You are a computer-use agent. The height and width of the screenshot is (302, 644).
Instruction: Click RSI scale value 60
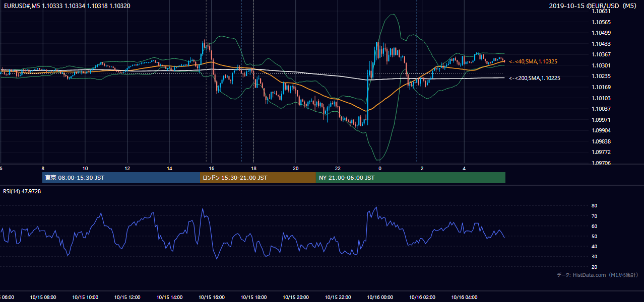tap(594, 226)
